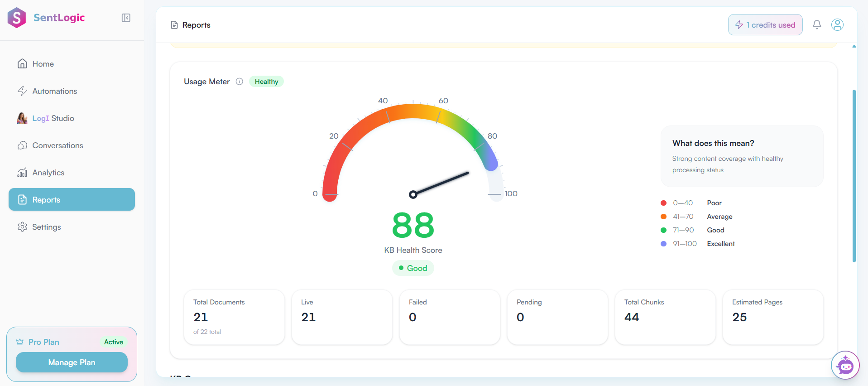Click the Failed documents card
This screenshot has width=868, height=386.
pyautogui.click(x=450, y=317)
